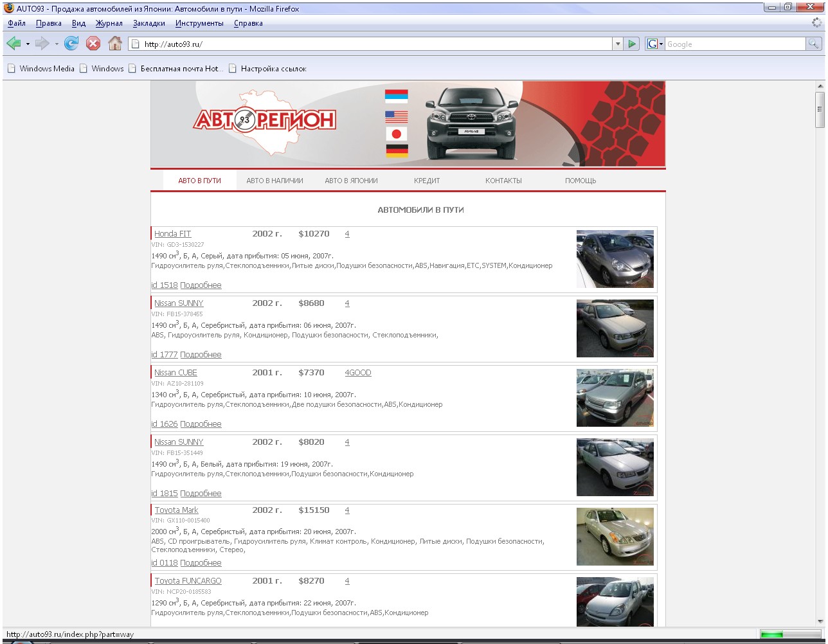Click the back navigation arrow icon
Screen dimensions: 828x644
pos(14,44)
